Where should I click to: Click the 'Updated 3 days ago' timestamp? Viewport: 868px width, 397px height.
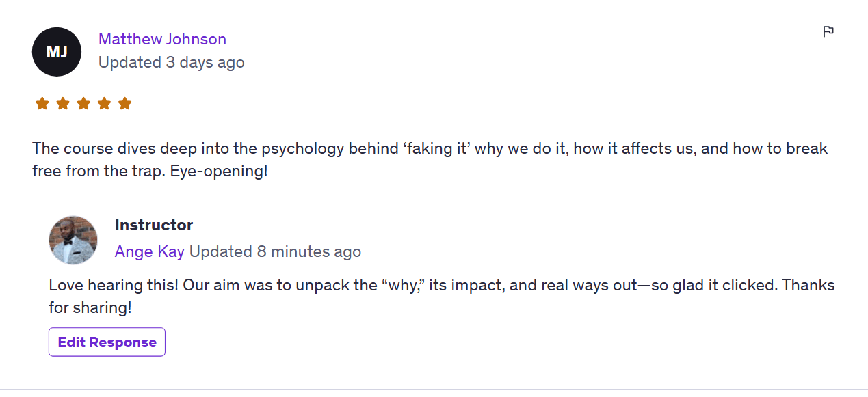point(171,63)
